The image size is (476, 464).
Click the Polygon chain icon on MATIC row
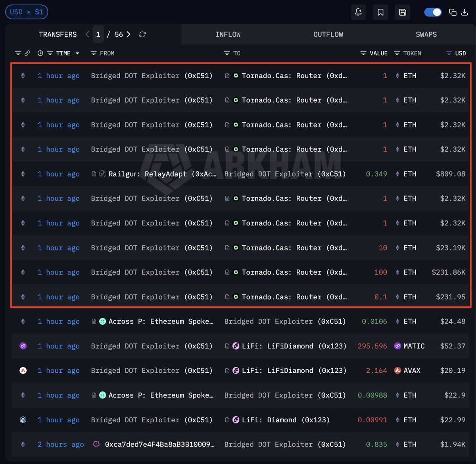click(x=23, y=346)
